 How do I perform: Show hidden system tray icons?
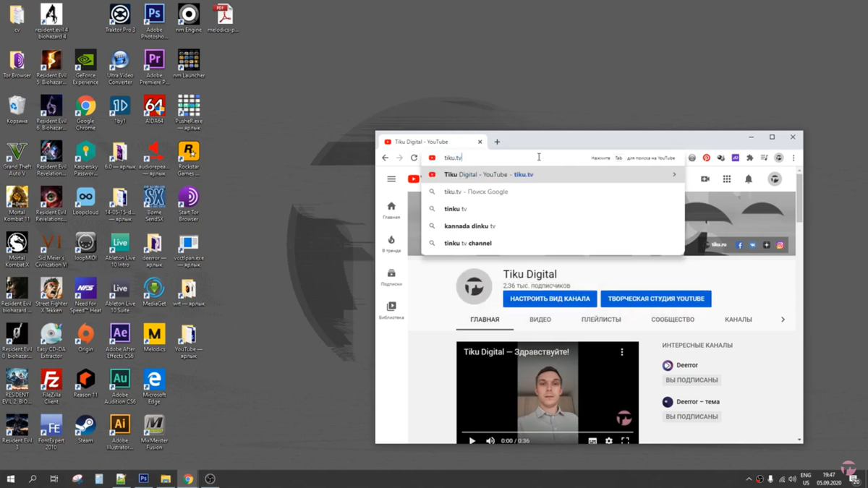749,479
